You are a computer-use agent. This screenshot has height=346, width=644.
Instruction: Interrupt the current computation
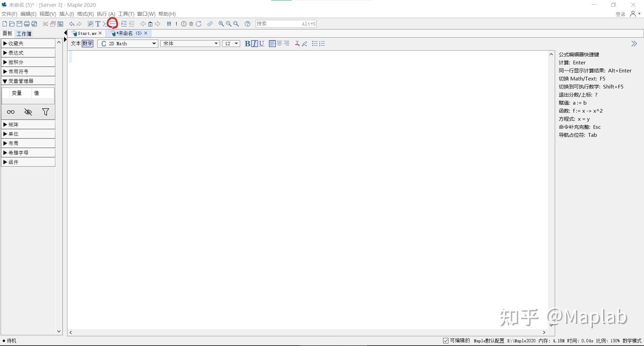point(184,24)
